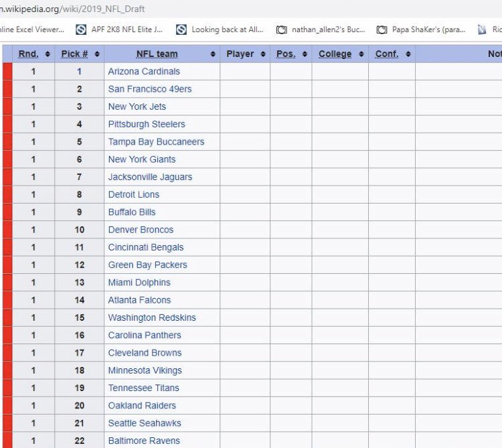Image resolution: width=502 pixels, height=448 pixels.
Task: Sort table by Pos. column arrows
Action: pos(305,54)
